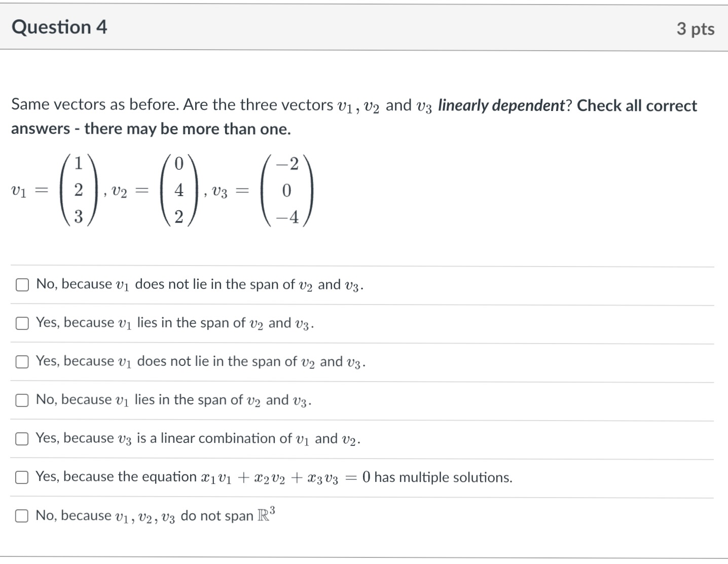
Task: Check the answer 'No, because v1 does not lie in the span'
Action: click(22, 285)
